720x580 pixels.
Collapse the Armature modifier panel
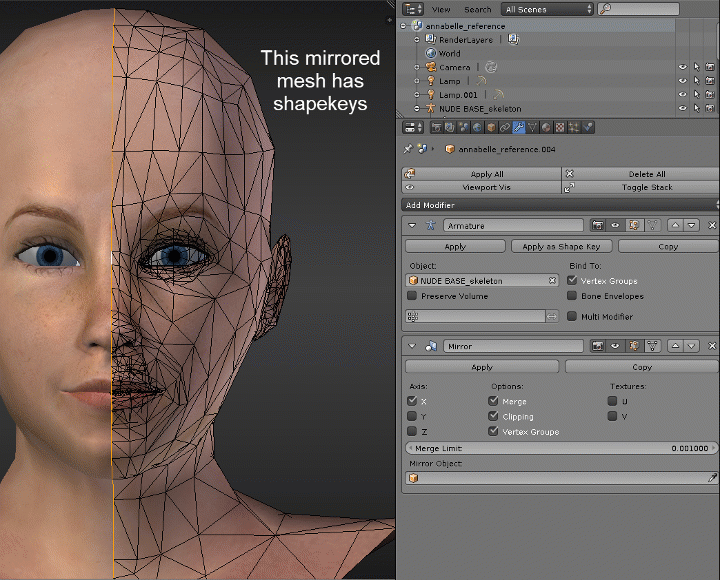coord(412,226)
